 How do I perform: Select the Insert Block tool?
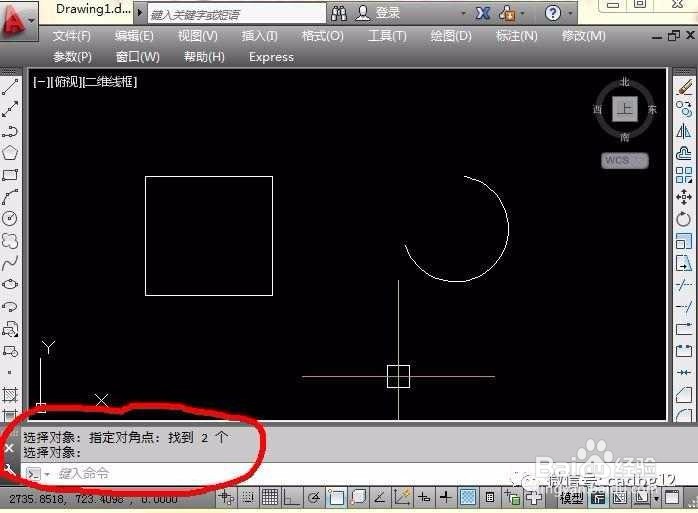point(10,329)
